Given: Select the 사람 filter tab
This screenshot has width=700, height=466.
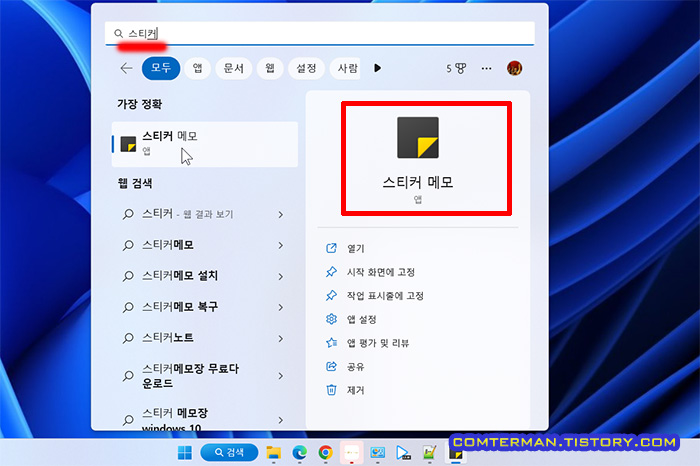Looking at the screenshot, I should [x=346, y=68].
